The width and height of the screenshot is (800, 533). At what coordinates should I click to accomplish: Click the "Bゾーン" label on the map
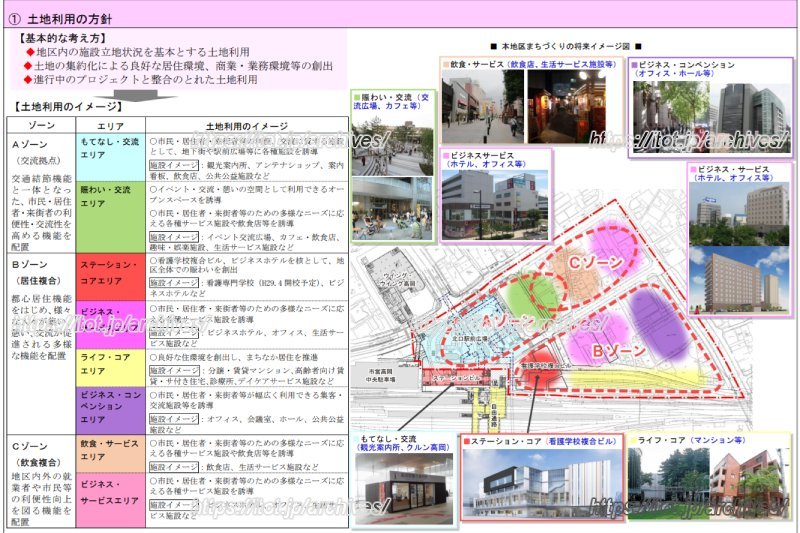point(620,350)
